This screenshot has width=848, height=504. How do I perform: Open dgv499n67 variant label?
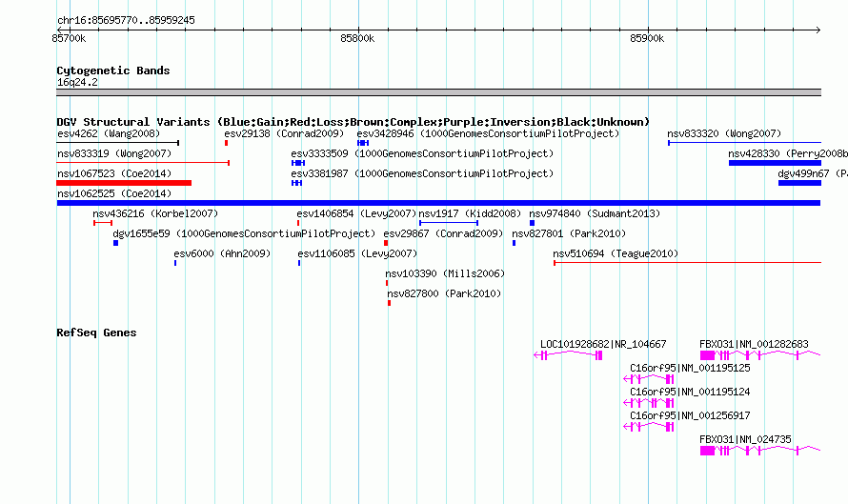pyautogui.click(x=813, y=173)
